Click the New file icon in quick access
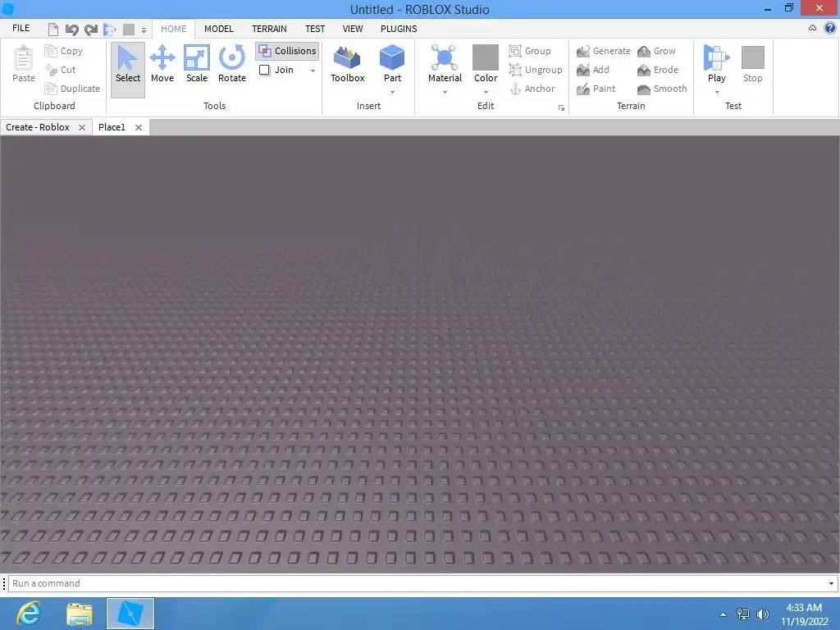The width and height of the screenshot is (840, 630). tap(53, 29)
